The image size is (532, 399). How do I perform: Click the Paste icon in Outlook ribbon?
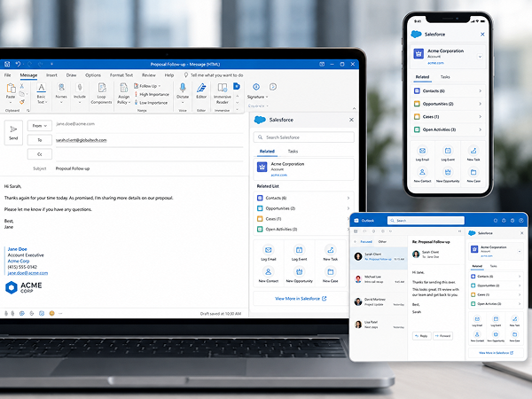click(x=11, y=88)
